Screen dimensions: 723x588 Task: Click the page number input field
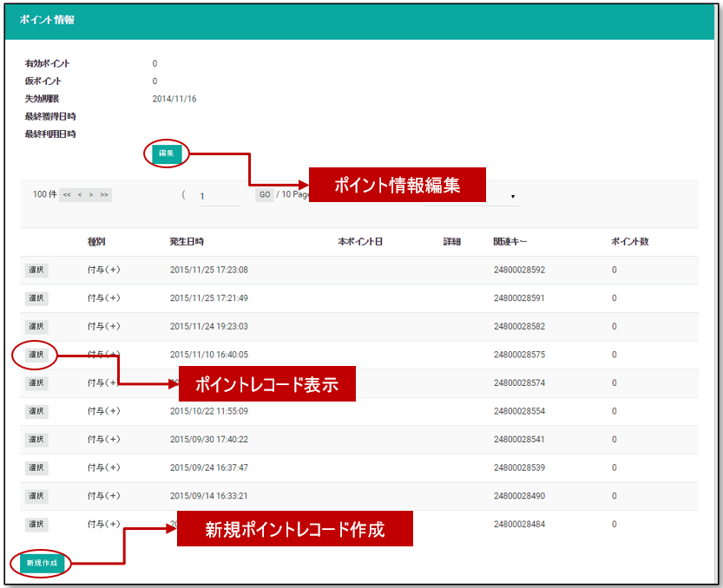coord(220,196)
